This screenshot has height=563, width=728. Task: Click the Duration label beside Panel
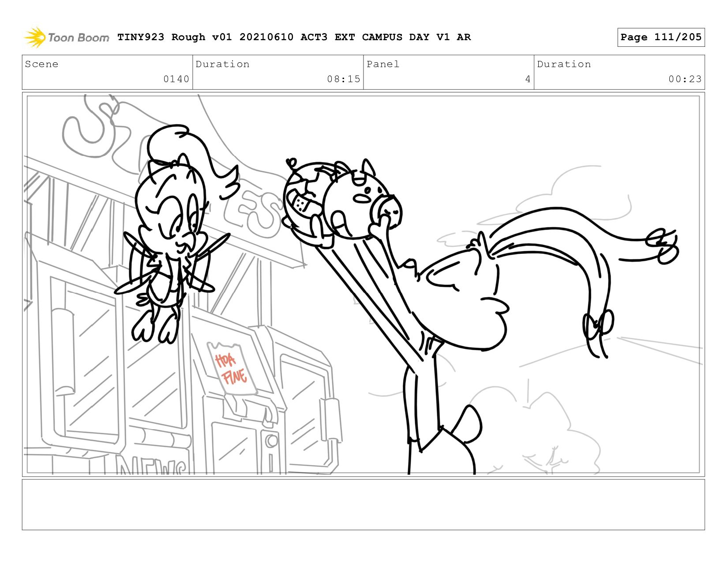[564, 64]
